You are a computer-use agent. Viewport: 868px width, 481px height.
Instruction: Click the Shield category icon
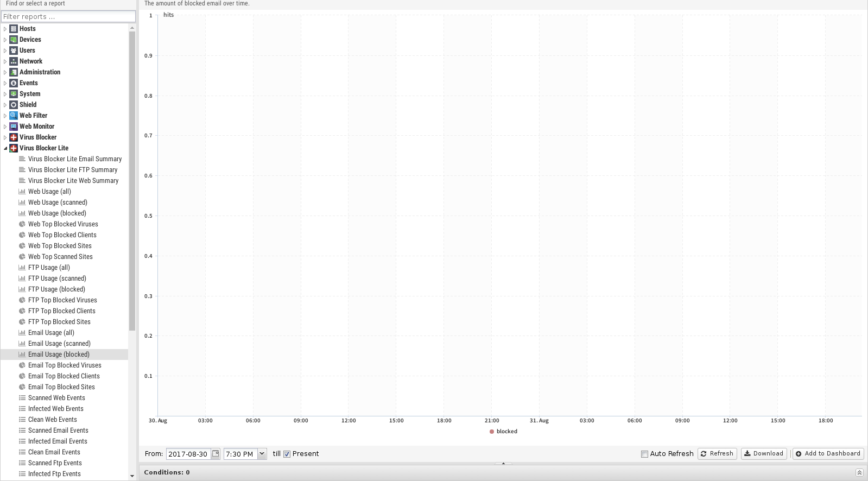(x=14, y=105)
